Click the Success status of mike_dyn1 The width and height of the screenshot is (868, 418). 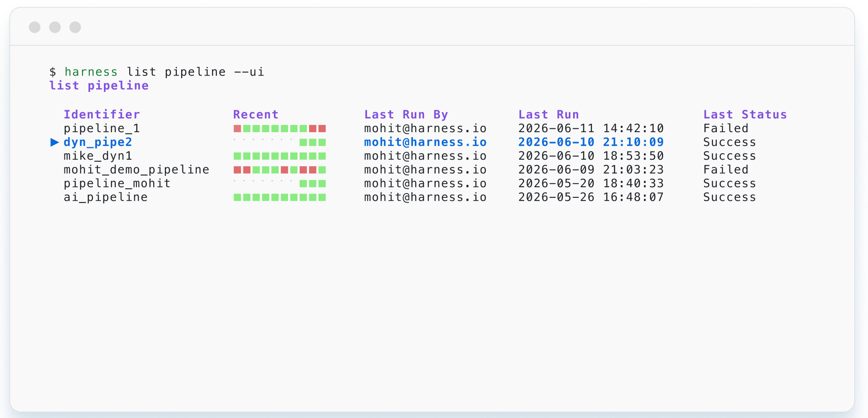click(730, 156)
